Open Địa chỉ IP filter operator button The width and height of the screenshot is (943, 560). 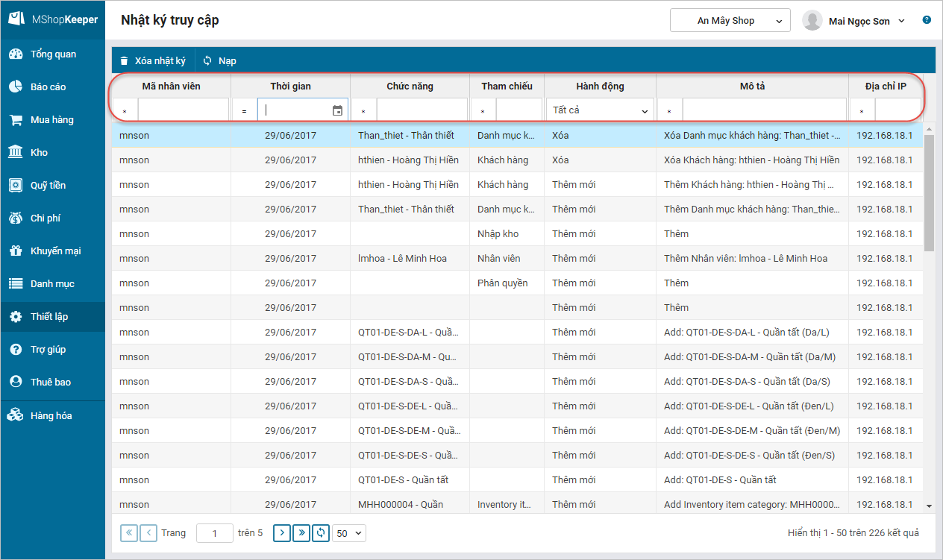tap(862, 110)
